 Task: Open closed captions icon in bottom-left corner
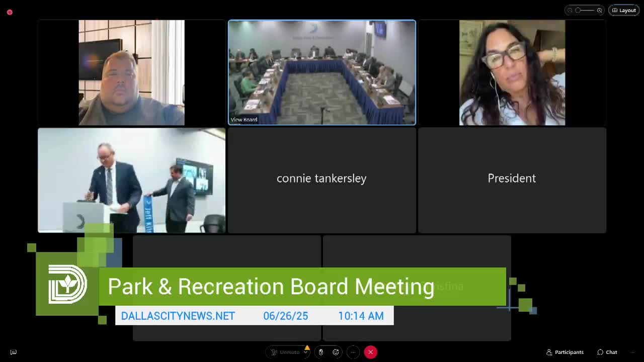coord(14,352)
